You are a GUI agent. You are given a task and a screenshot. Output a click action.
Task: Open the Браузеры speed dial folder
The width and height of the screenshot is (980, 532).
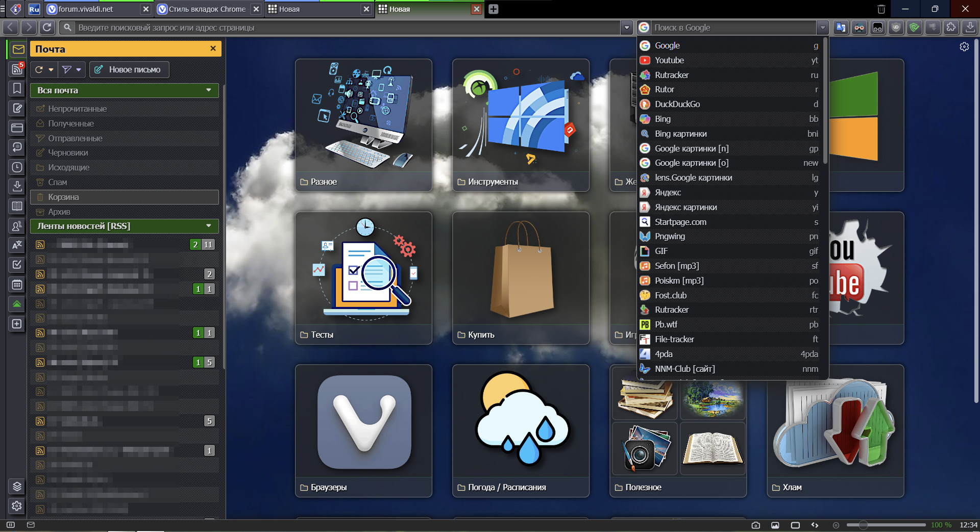(363, 430)
